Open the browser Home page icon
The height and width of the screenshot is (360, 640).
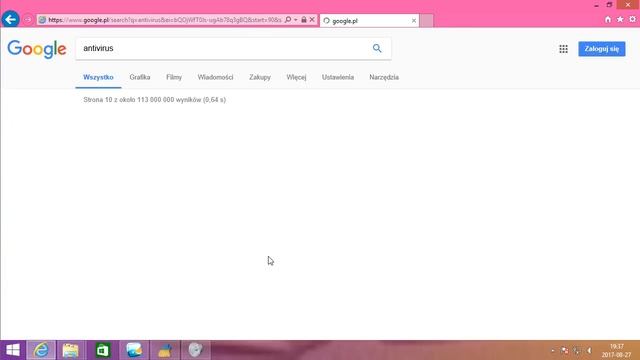(x=608, y=20)
